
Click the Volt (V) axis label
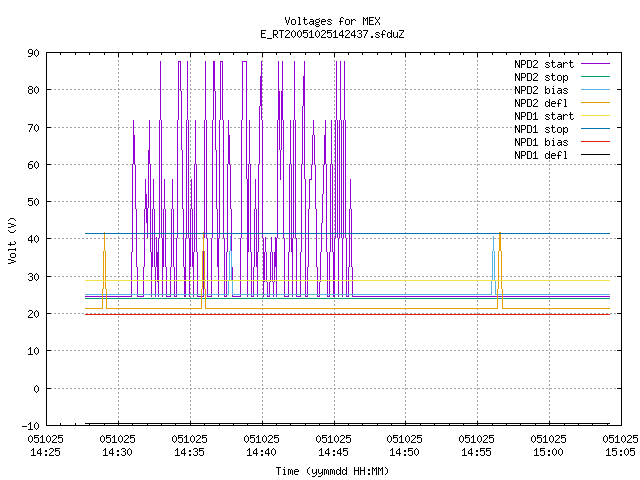click(12, 240)
